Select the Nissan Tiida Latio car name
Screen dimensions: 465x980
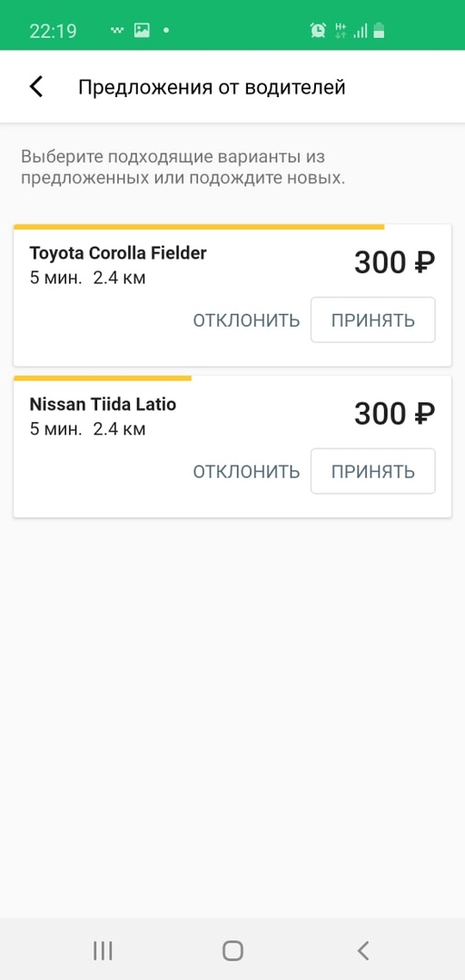(x=104, y=405)
